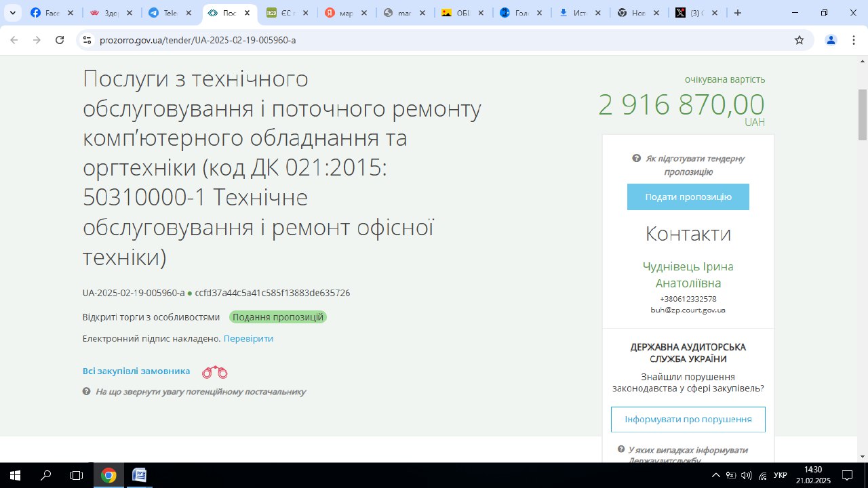
Task: Open Word from the Windows taskbar
Action: click(x=139, y=475)
